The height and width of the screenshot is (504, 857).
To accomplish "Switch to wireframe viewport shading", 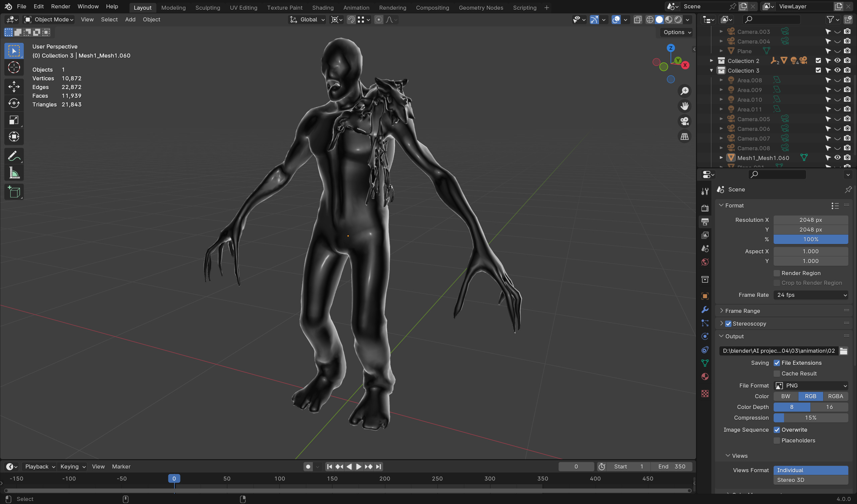I will (x=649, y=20).
